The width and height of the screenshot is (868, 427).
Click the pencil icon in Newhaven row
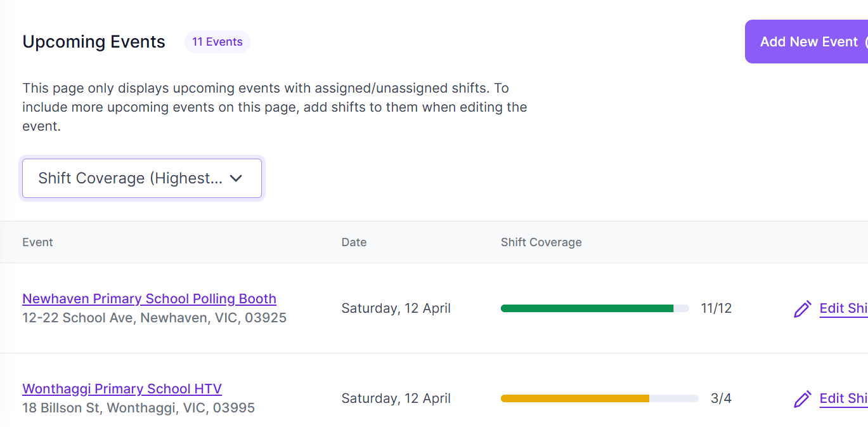point(802,309)
